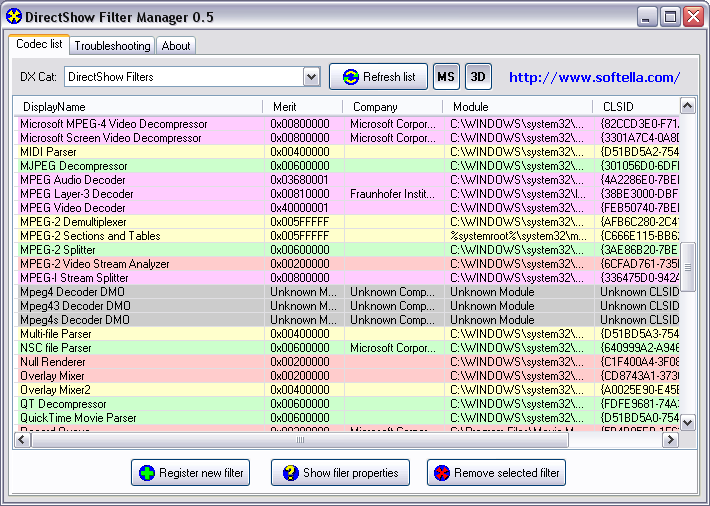
Task: Click the horizontal scroll left arrow
Action: pyautogui.click(x=22, y=439)
